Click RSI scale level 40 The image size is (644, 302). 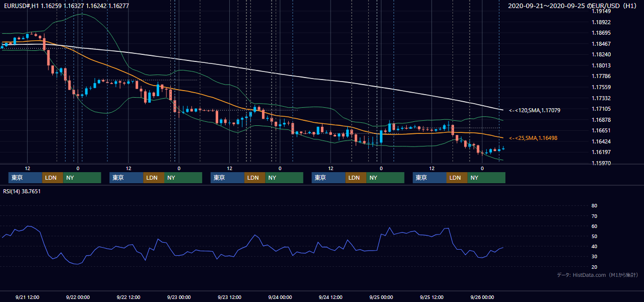[594, 247]
